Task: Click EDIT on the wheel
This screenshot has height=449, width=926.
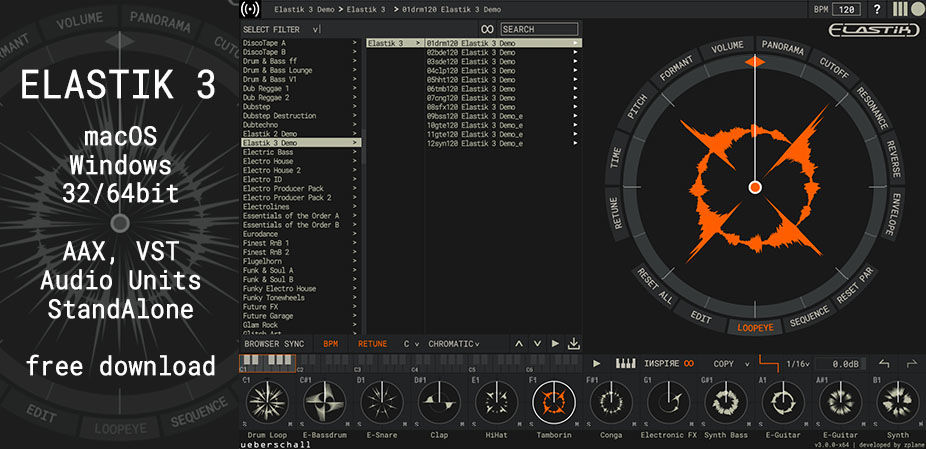Action: [701, 317]
